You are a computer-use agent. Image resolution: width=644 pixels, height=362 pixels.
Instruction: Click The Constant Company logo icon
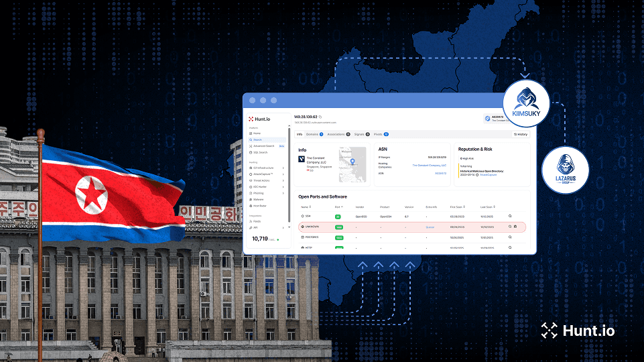[x=302, y=159]
